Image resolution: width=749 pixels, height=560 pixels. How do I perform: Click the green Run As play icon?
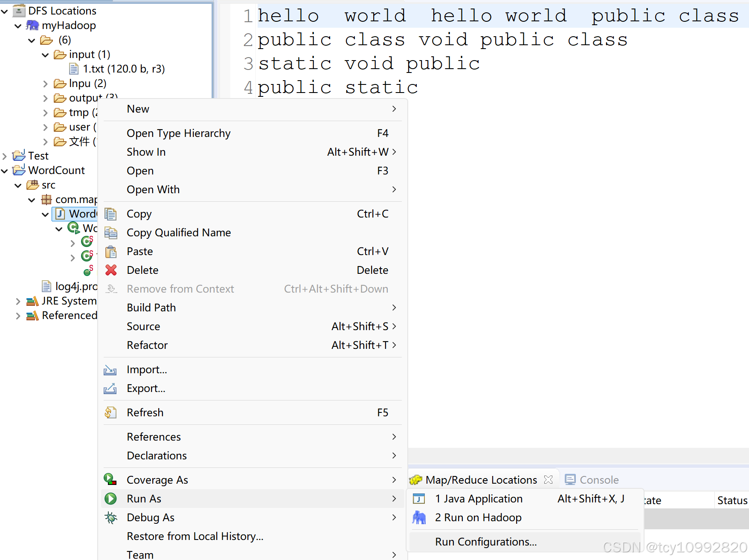tap(111, 498)
